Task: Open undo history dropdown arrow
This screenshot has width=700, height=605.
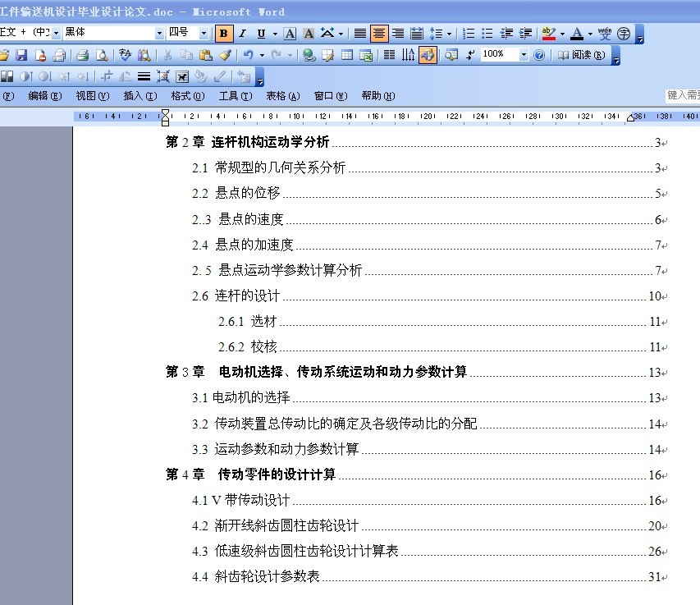Action: pos(262,55)
